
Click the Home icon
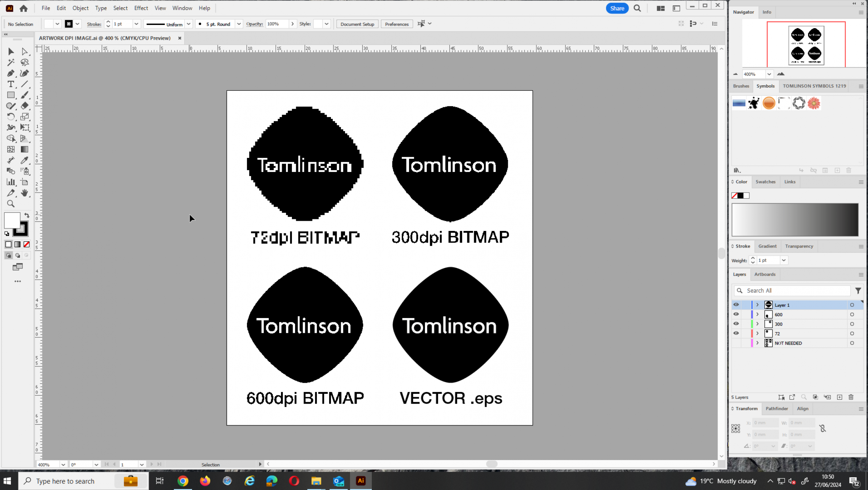tap(24, 8)
